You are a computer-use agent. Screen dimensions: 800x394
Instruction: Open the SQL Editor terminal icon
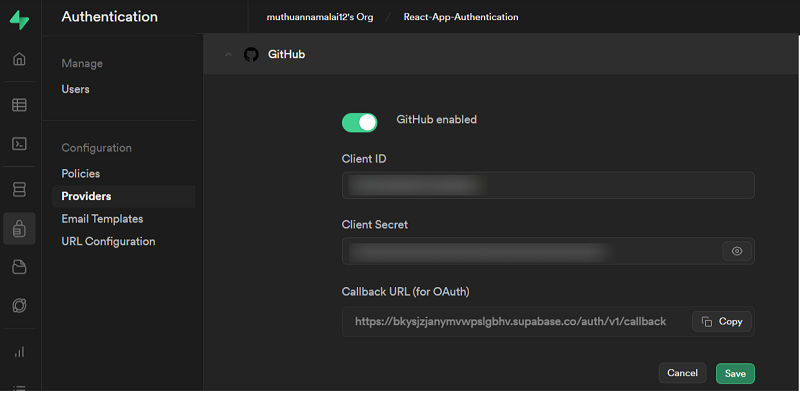(x=19, y=144)
